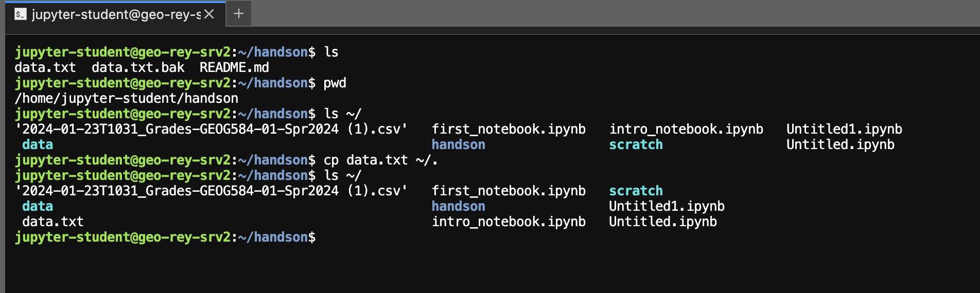Viewport: 980px width, 293px height.
Task: Click data.txt.bak in the ls output
Action: tap(138, 67)
